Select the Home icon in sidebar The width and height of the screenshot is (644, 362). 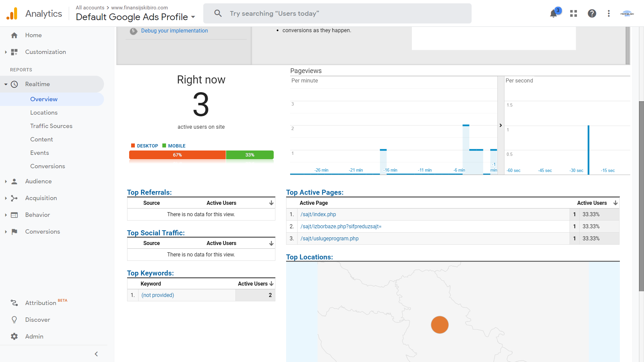14,35
